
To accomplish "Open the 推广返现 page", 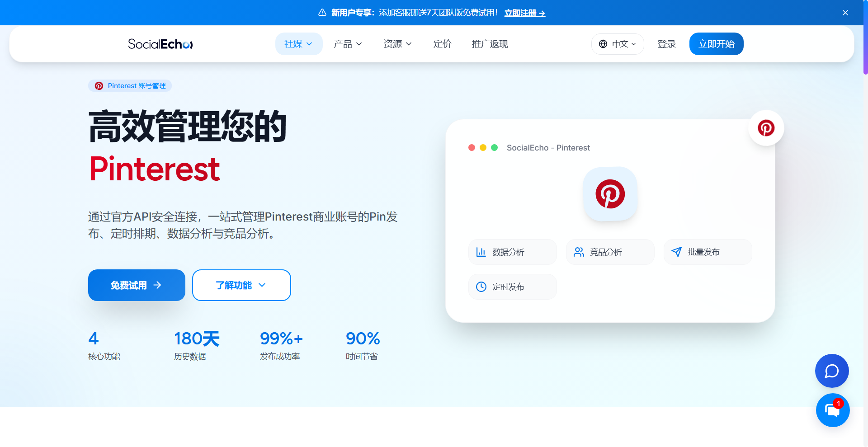I will 490,44.
